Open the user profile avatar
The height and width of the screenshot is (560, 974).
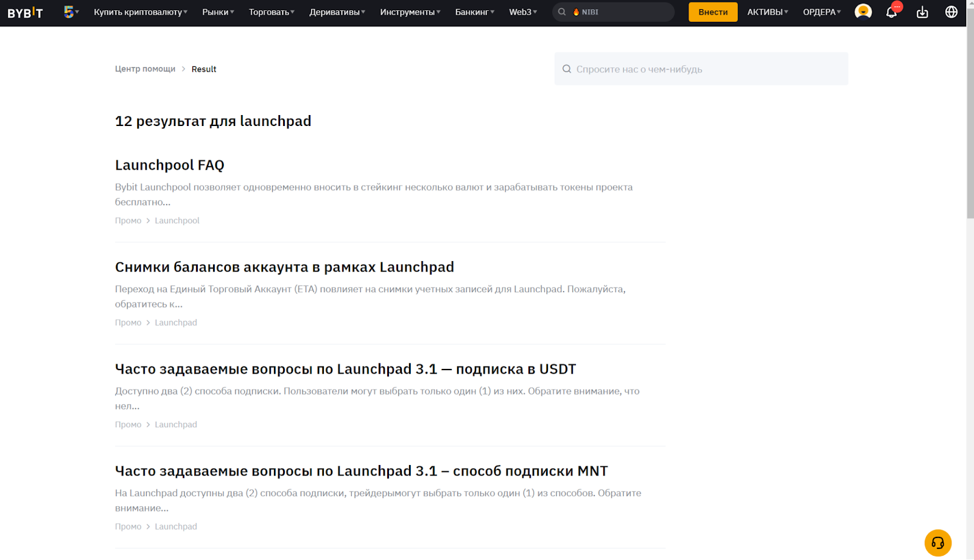(x=863, y=12)
